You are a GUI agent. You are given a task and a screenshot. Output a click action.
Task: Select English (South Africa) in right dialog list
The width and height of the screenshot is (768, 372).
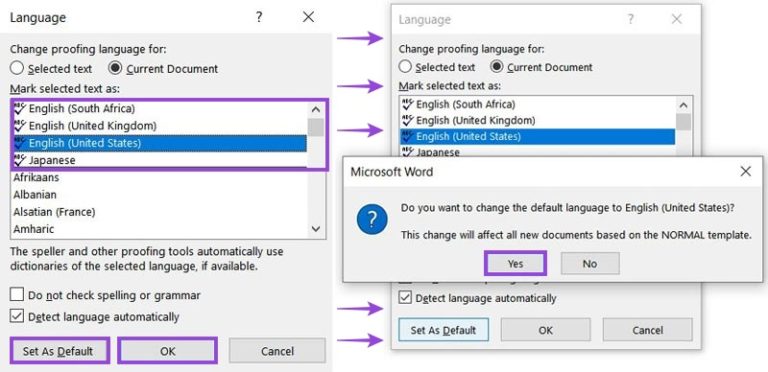click(537, 104)
